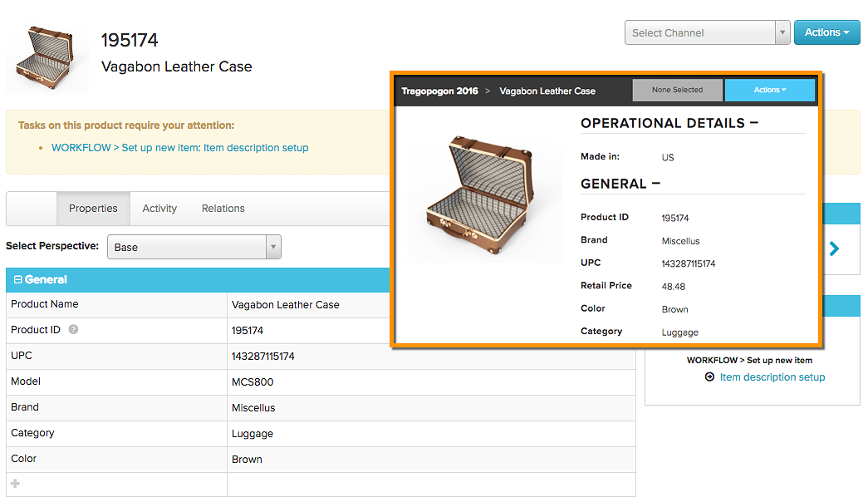Click the None Selected button in the preview
This screenshot has width=868, height=502.
(x=677, y=90)
